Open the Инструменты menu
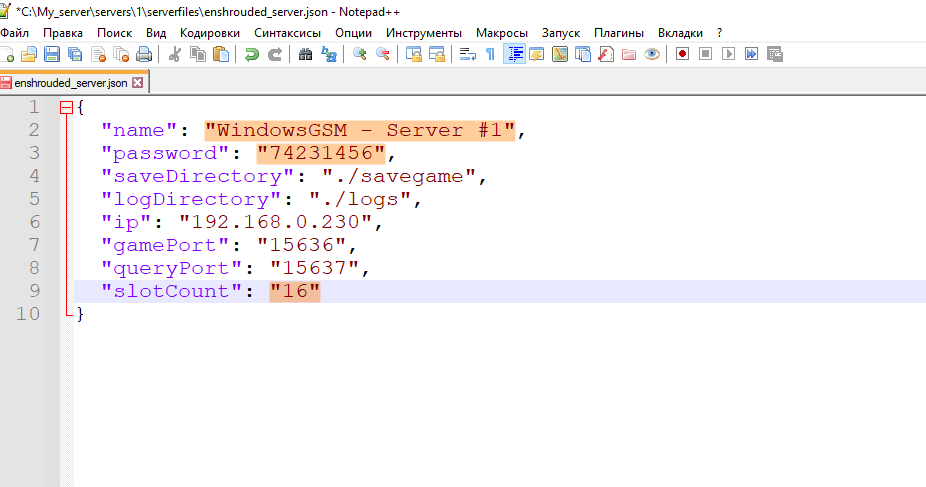 424,33
